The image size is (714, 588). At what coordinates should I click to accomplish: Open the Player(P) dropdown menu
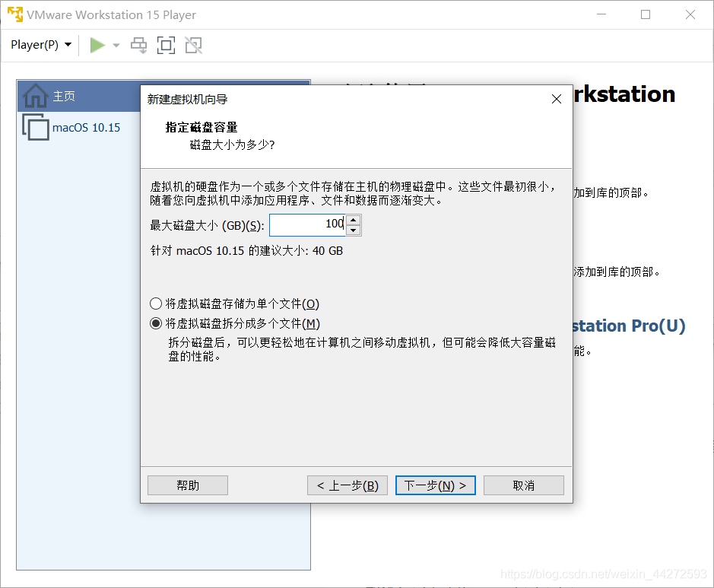[x=41, y=45]
